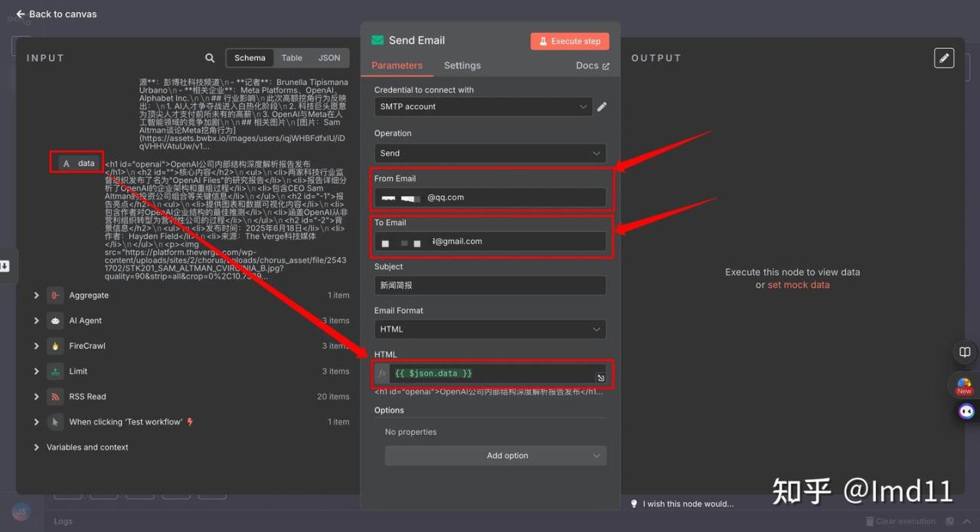Image resolution: width=980 pixels, height=532 pixels.
Task: Switch input view to Table
Action: (x=292, y=58)
